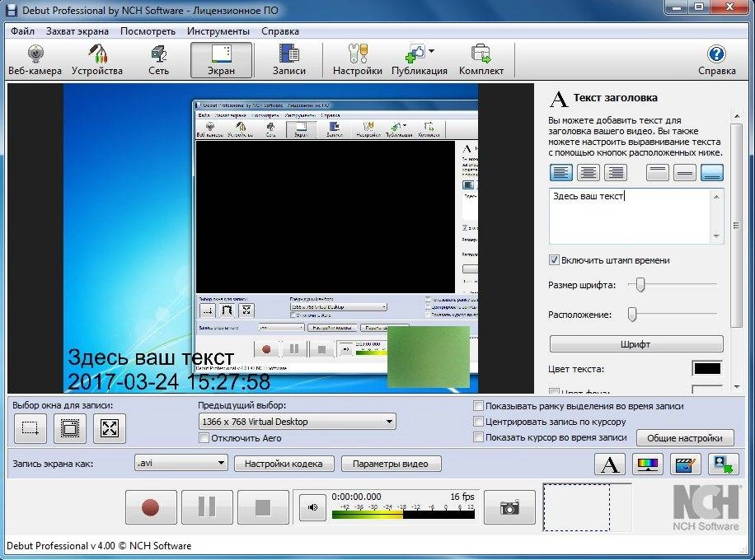This screenshot has width=755, height=560.
Task: Open the Комплект suite toolbar button
Action: point(481,60)
